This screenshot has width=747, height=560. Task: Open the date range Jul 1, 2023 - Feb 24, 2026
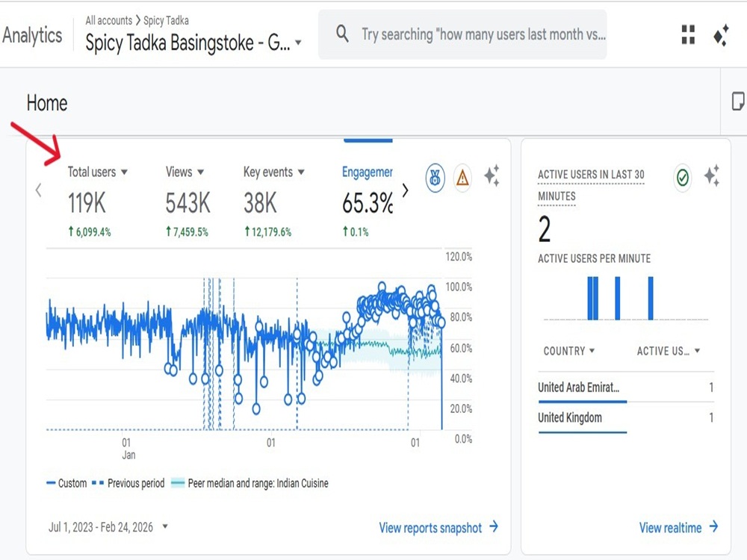coord(108,527)
